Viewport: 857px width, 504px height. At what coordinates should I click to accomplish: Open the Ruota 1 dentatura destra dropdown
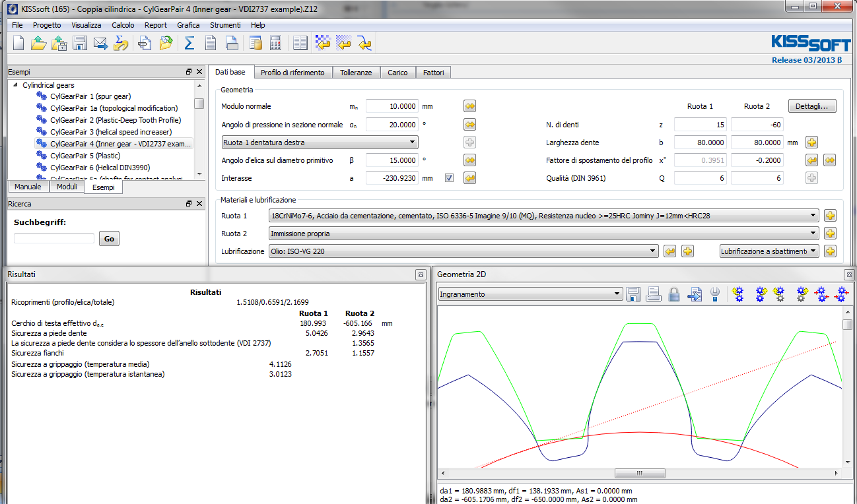(x=320, y=142)
